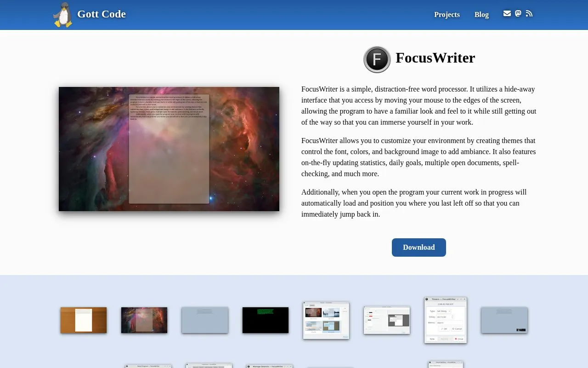Screen dimensions: 588x368
Task: Click the paragraph starting "FocusWriter allows you to customize"
Action: pyautogui.click(x=419, y=157)
